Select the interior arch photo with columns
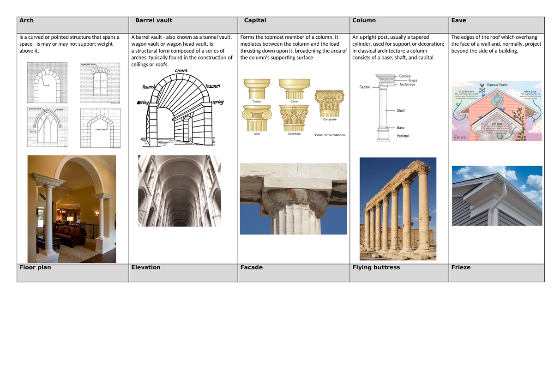 [72, 209]
